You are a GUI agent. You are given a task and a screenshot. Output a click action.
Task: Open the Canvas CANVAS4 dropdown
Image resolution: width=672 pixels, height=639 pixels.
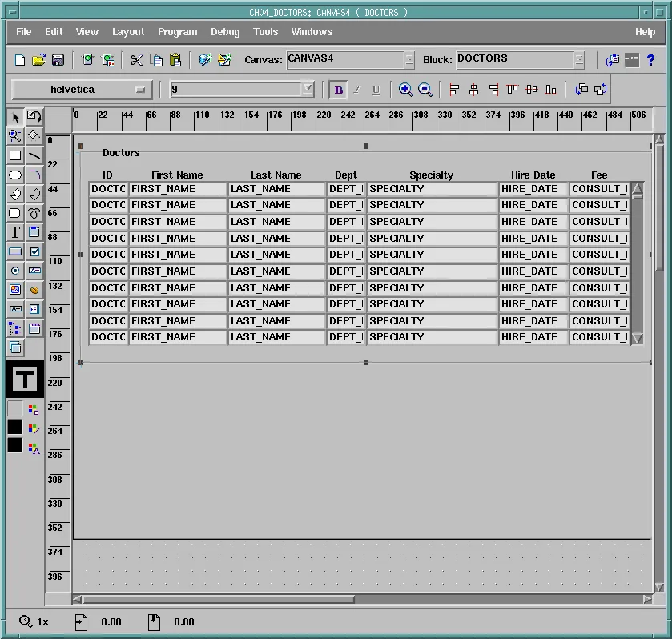410,59
